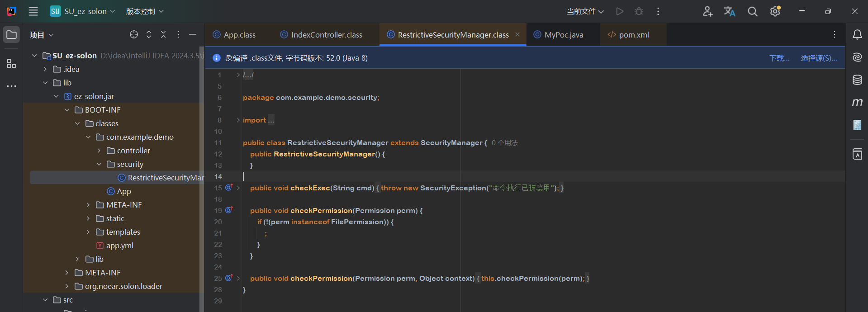Switch to App.class tab
Viewport: 868px width, 312px height.
point(234,35)
